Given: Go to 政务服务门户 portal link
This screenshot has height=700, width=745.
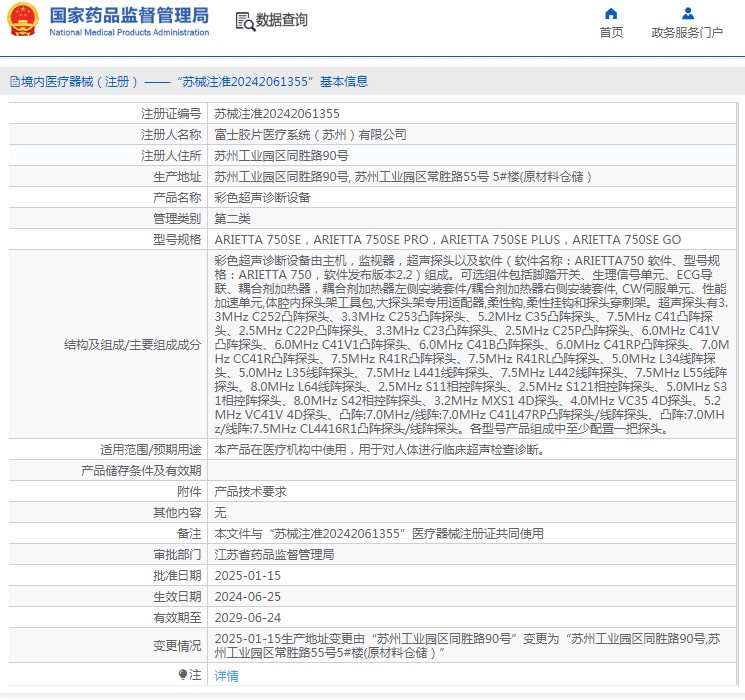Looking at the screenshot, I should pos(687,32).
